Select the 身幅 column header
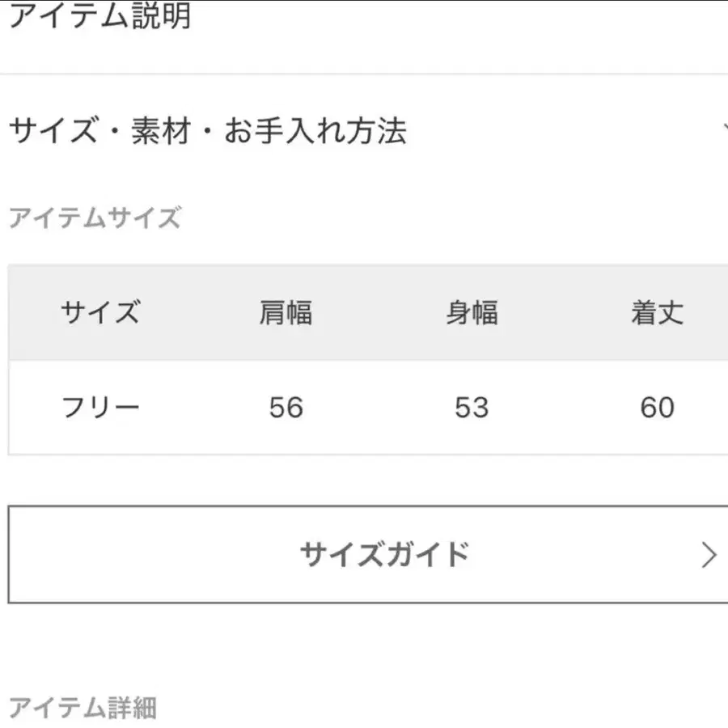728x728 pixels. click(472, 311)
